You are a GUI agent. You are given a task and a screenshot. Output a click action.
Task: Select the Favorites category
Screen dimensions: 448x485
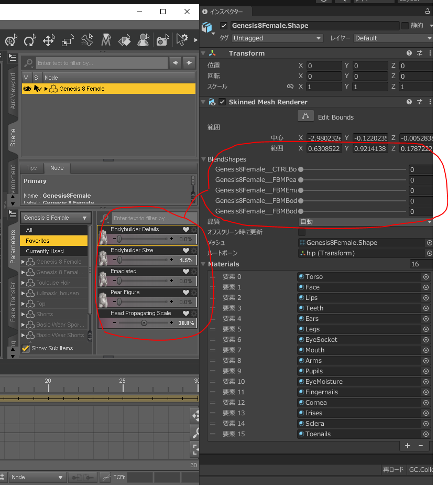click(x=54, y=241)
